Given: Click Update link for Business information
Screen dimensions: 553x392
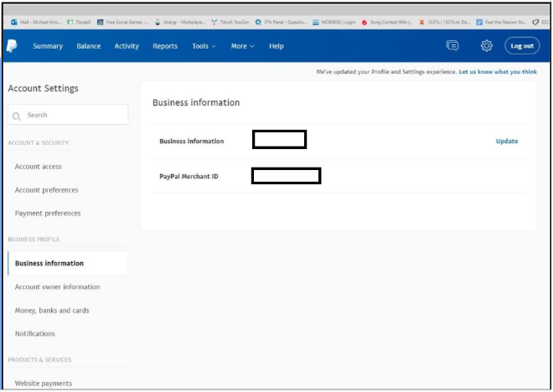Looking at the screenshot, I should (x=506, y=141).
